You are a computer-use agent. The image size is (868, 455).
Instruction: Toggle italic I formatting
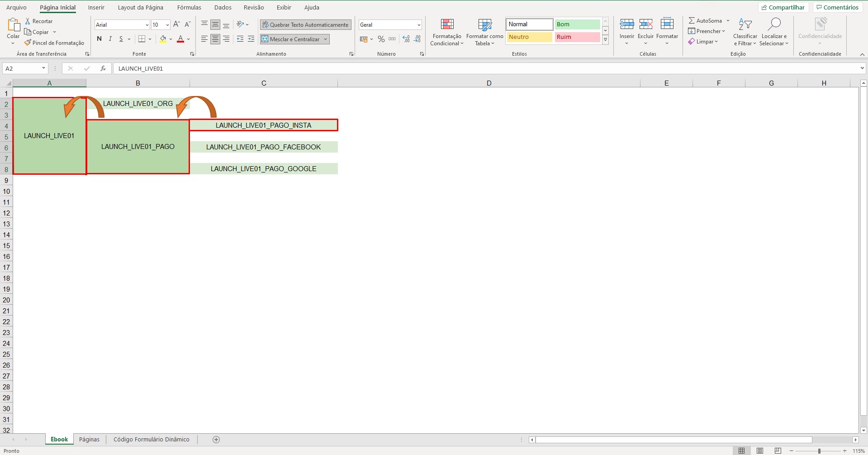point(110,39)
